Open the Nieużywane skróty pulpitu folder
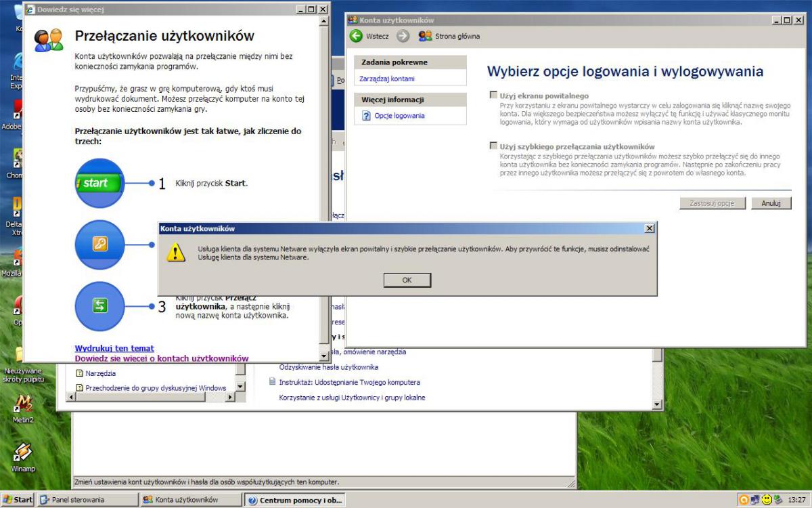 [23, 364]
